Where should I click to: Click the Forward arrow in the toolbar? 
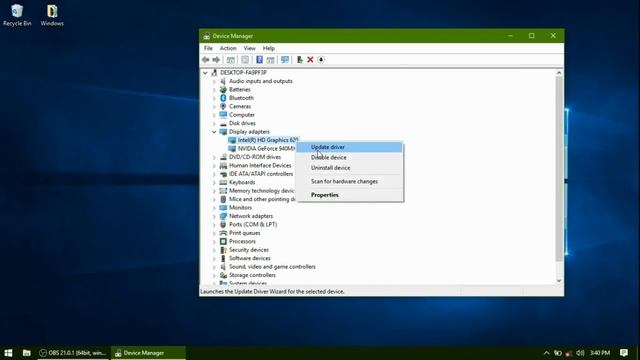[216, 60]
